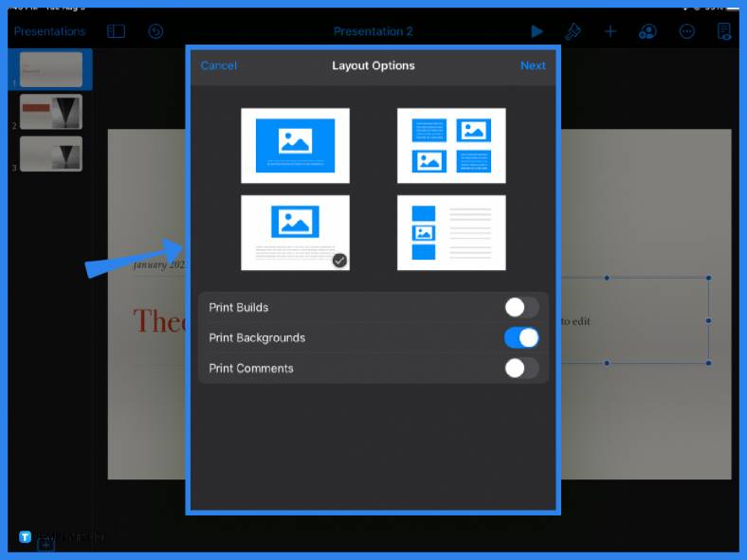Open the More ellipsis menu icon
747x560 pixels.
click(x=686, y=31)
